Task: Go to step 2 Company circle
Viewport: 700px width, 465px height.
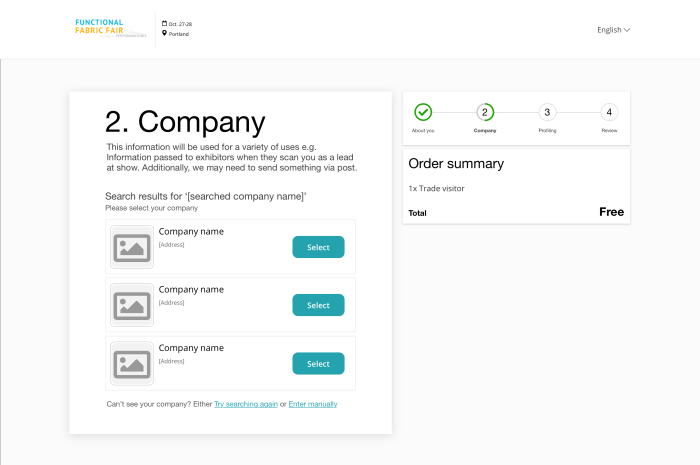Action: [485, 112]
